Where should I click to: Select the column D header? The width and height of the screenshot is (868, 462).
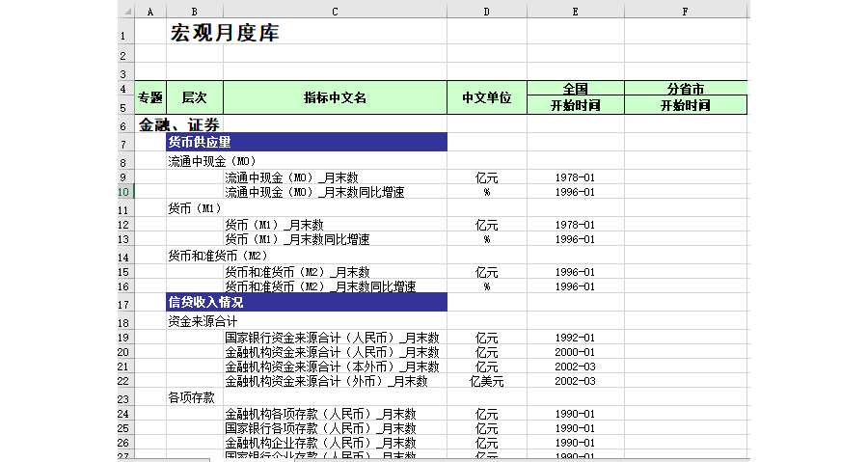486,12
